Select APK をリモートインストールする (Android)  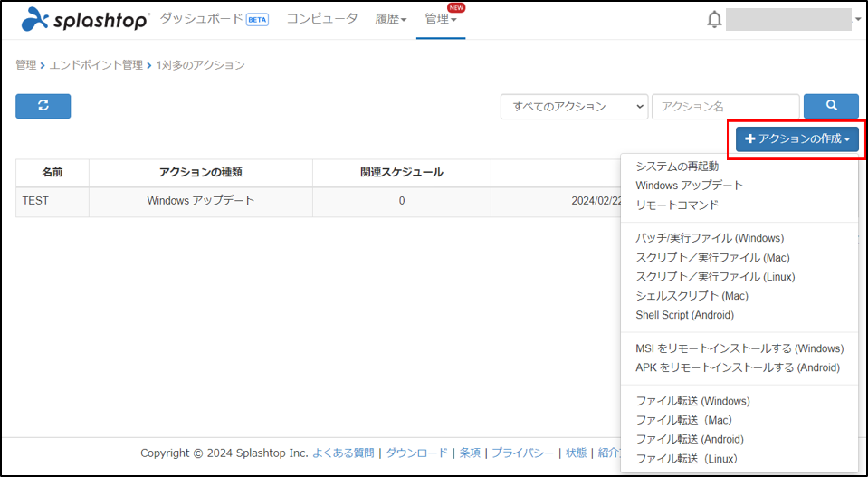(738, 367)
